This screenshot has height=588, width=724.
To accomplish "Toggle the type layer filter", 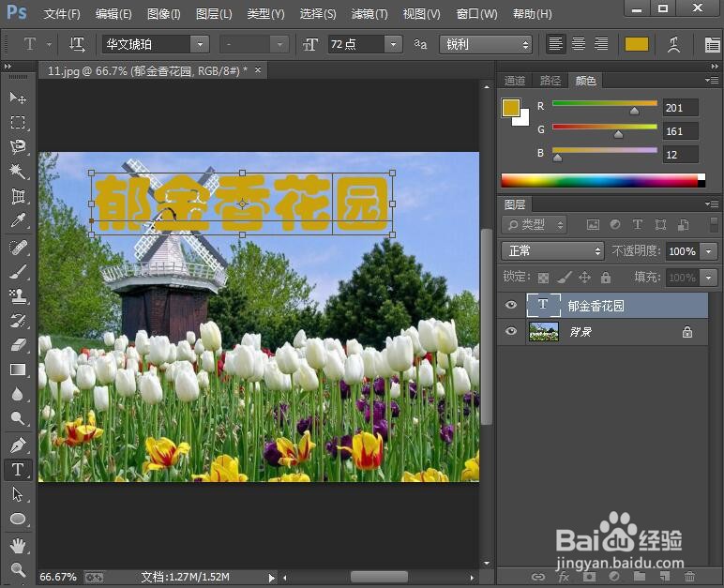I will coord(638,225).
